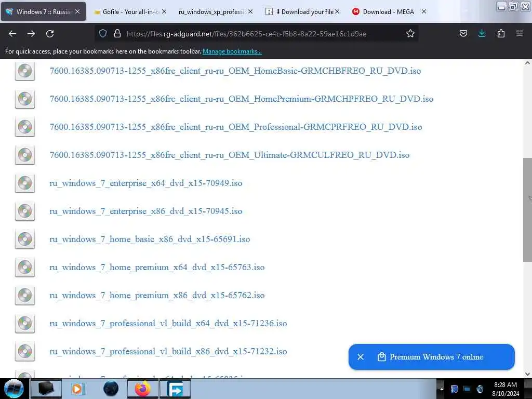Click the scrollbar up arrow

527,63
